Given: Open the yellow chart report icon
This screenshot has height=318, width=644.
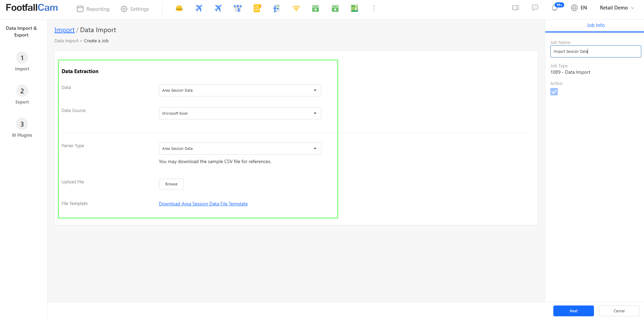Looking at the screenshot, I should click(257, 8).
